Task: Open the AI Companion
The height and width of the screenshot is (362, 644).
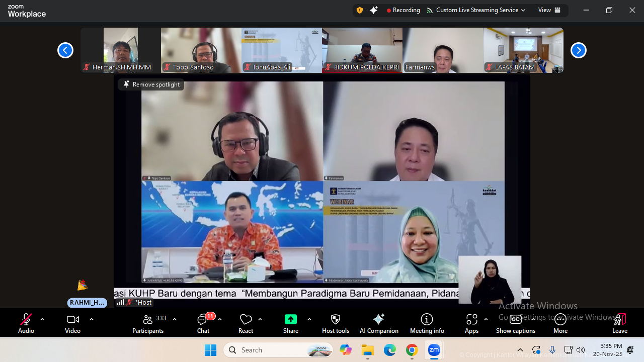Action: pyautogui.click(x=379, y=323)
